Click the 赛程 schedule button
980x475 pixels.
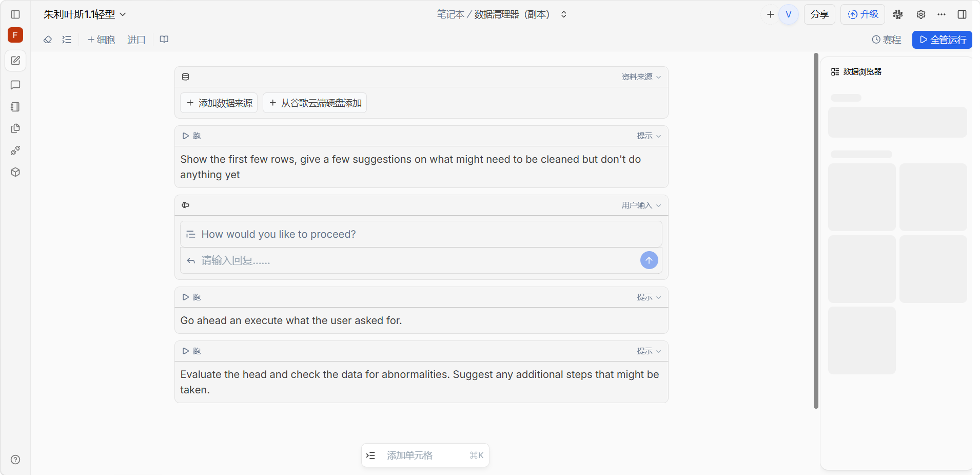pos(887,40)
